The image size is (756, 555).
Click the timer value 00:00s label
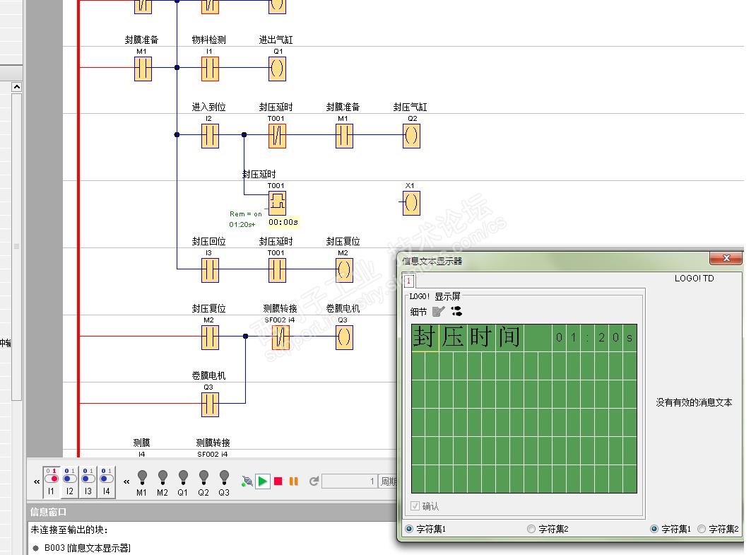pos(283,222)
